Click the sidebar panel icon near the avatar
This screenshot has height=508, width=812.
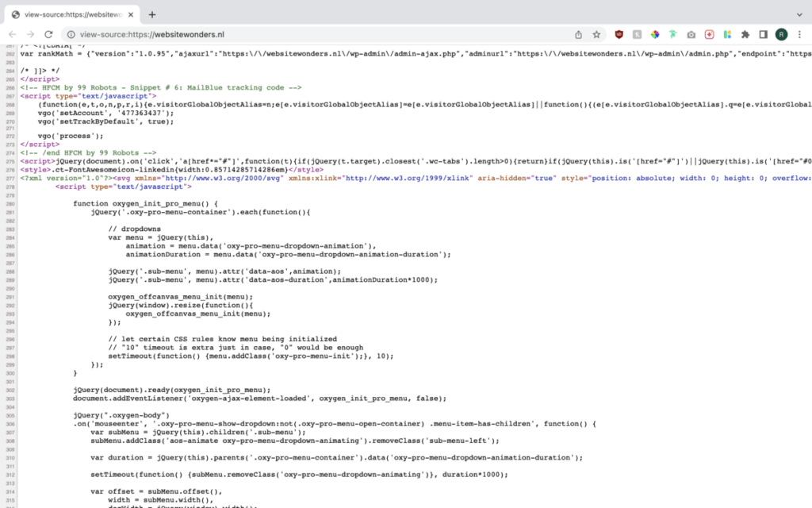764,35
